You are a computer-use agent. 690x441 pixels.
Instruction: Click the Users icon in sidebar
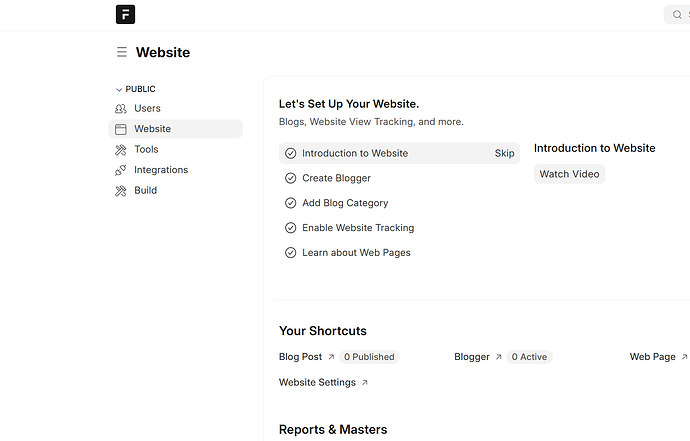pos(121,108)
